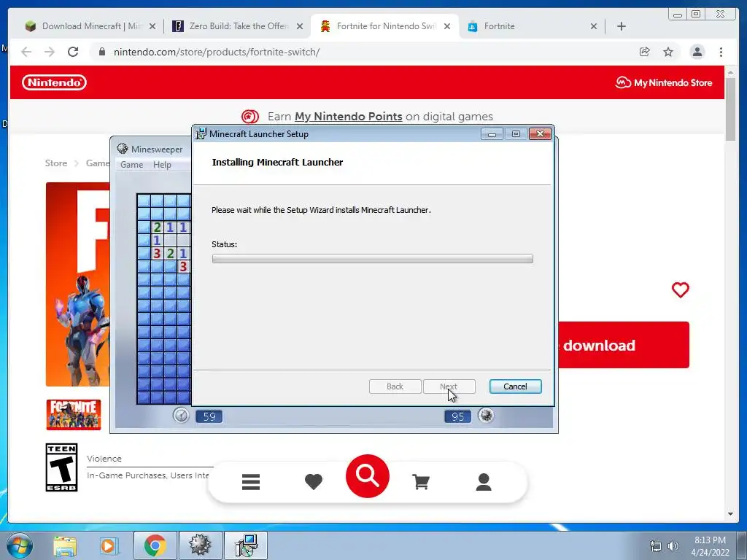
Task: Click the Minesweeper timer clock icon
Action: (x=181, y=415)
